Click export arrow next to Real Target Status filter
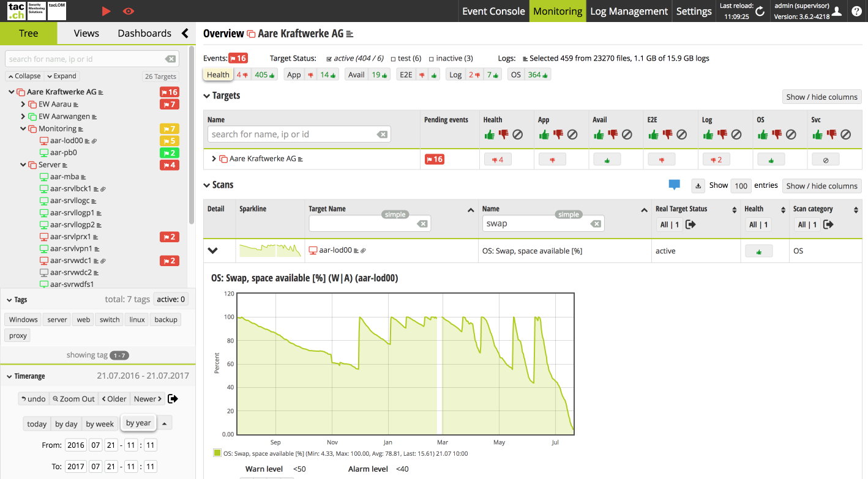Screen dimensions: 868x479 tap(690, 225)
